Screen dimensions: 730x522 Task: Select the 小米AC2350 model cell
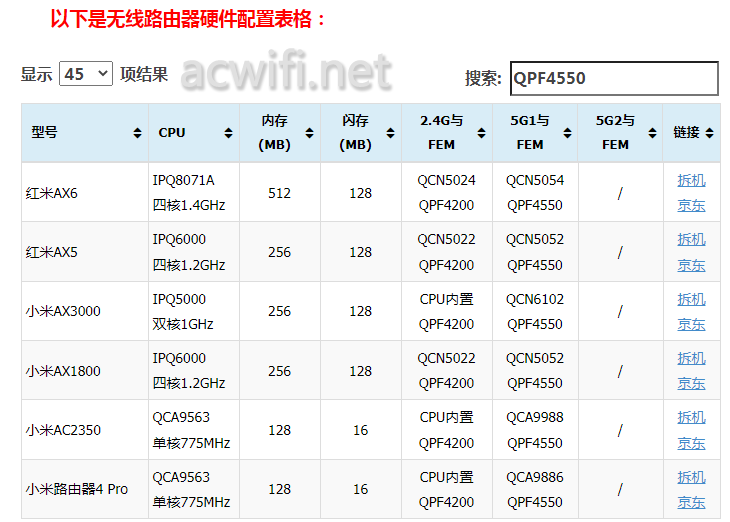pyautogui.click(x=85, y=430)
